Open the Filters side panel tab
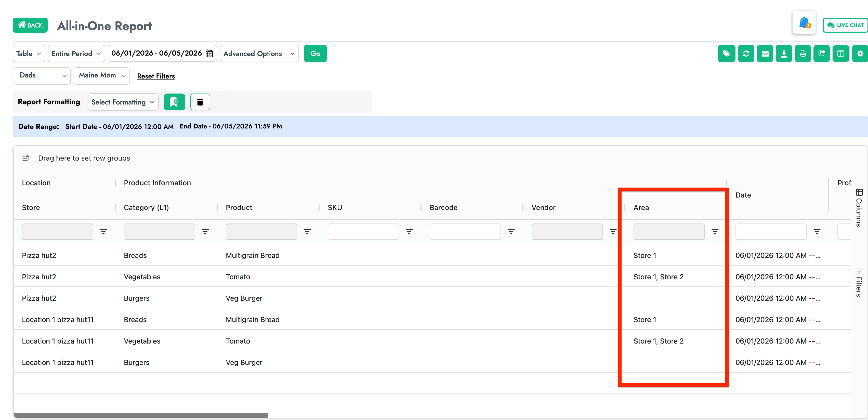 pos(859,282)
